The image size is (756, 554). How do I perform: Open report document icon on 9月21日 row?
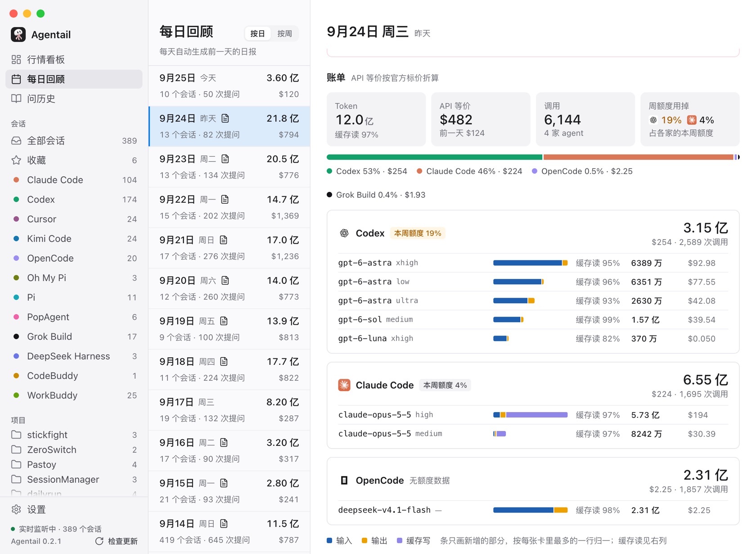(x=224, y=240)
